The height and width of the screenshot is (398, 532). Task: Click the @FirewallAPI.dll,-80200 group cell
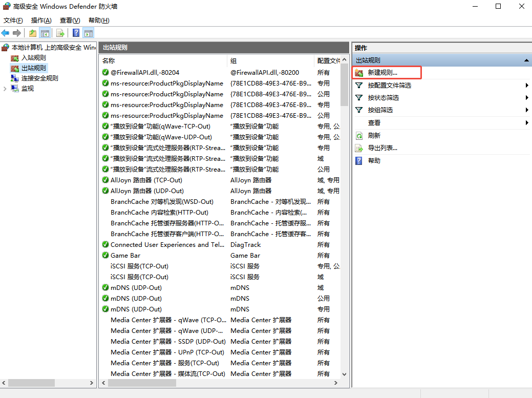pyautogui.click(x=265, y=73)
